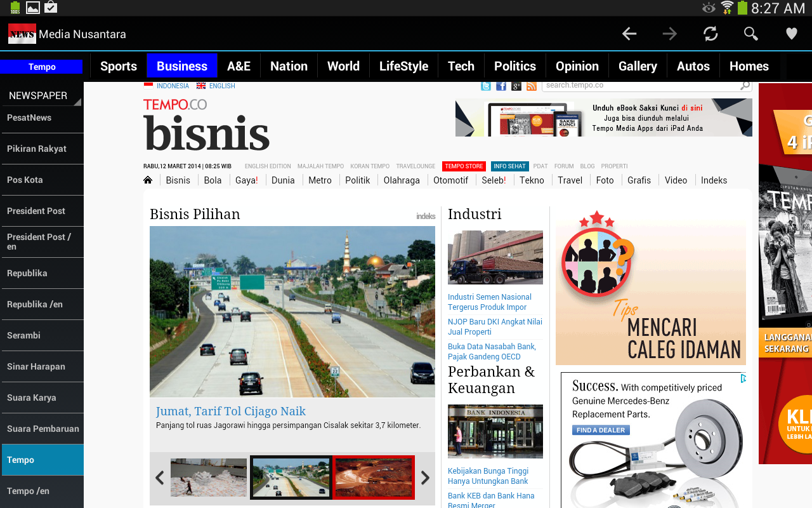812x508 pixels.
Task: Open the Bank Indonesia building photo
Action: click(495, 431)
